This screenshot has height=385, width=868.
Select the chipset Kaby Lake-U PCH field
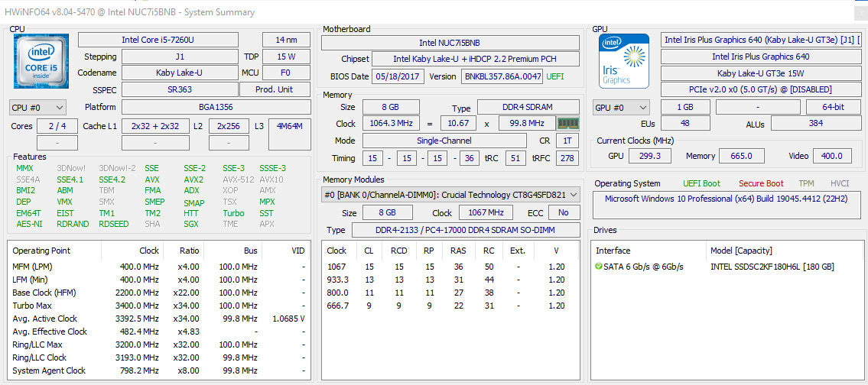[x=476, y=59]
